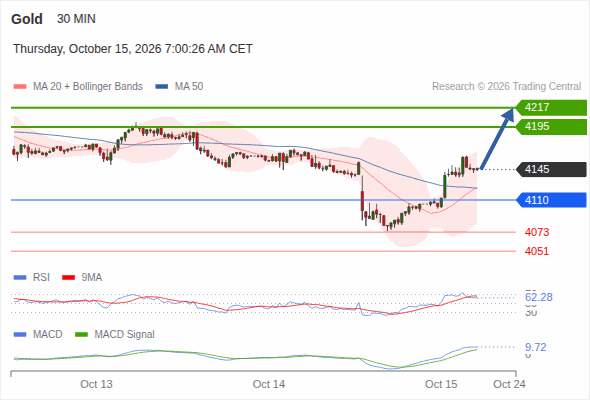Click the MACD value 9.72

pos(535,347)
